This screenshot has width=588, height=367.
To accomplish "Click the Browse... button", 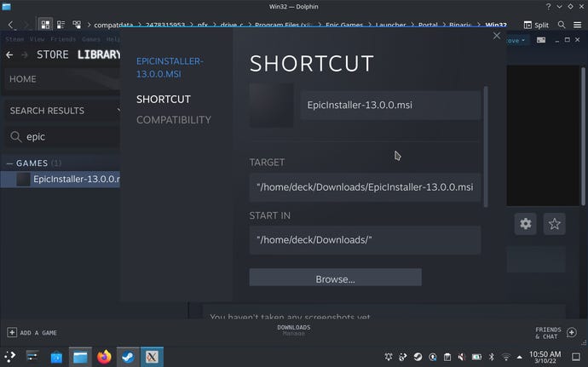I will click(335, 278).
